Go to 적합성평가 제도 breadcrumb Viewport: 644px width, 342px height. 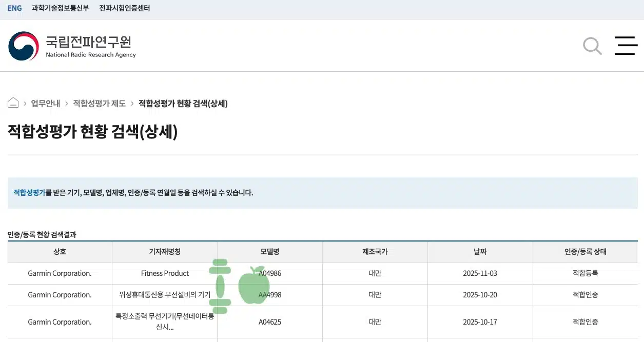(x=99, y=104)
